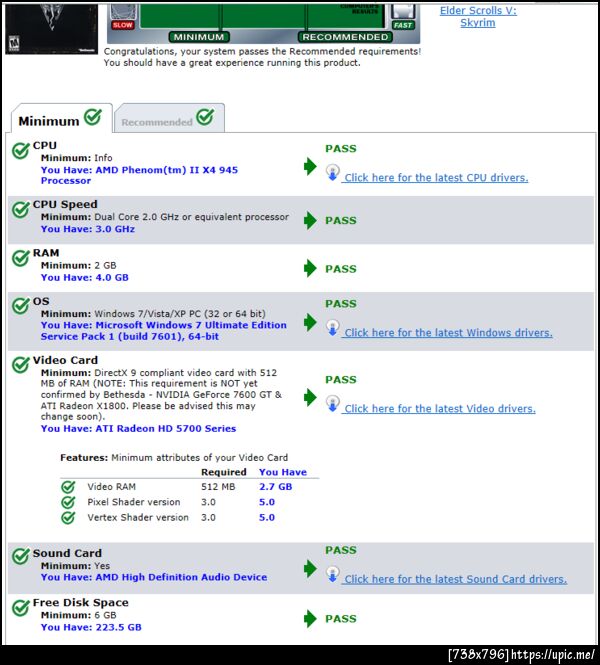Viewport: 600px width, 665px height.
Task: Click the checkmark icon on the Recommended tab
Action: (205, 117)
